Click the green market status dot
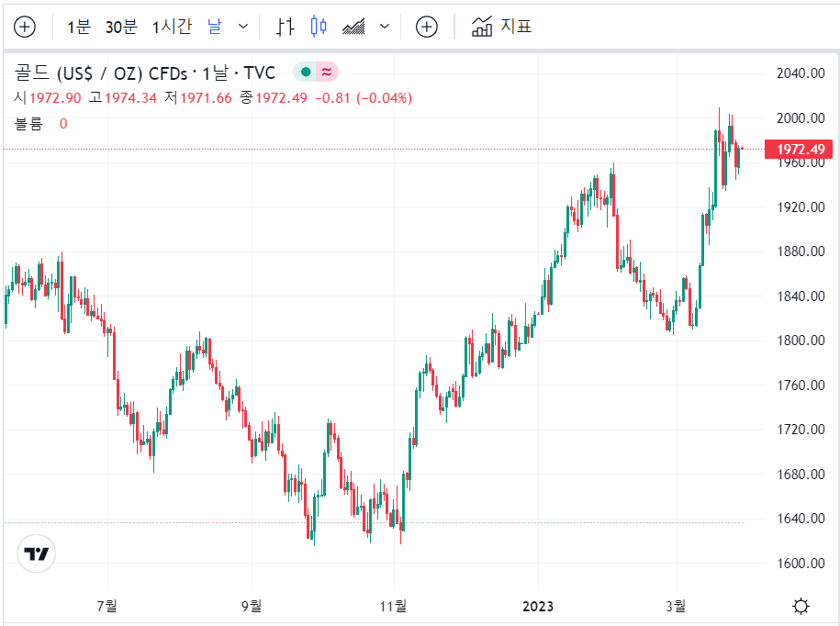 coord(306,72)
